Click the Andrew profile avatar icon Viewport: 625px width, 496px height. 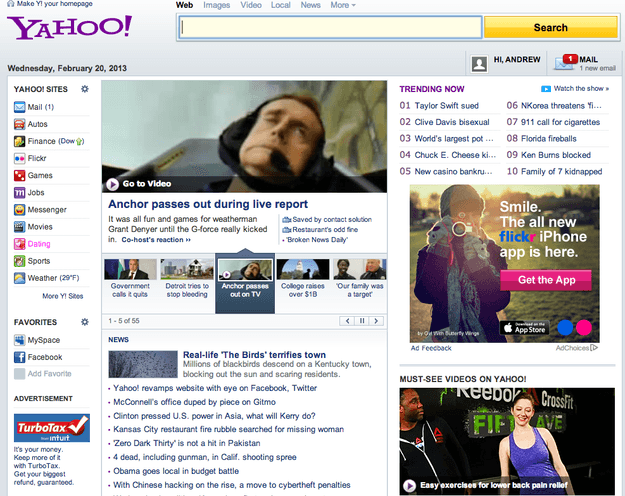pyautogui.click(x=479, y=64)
